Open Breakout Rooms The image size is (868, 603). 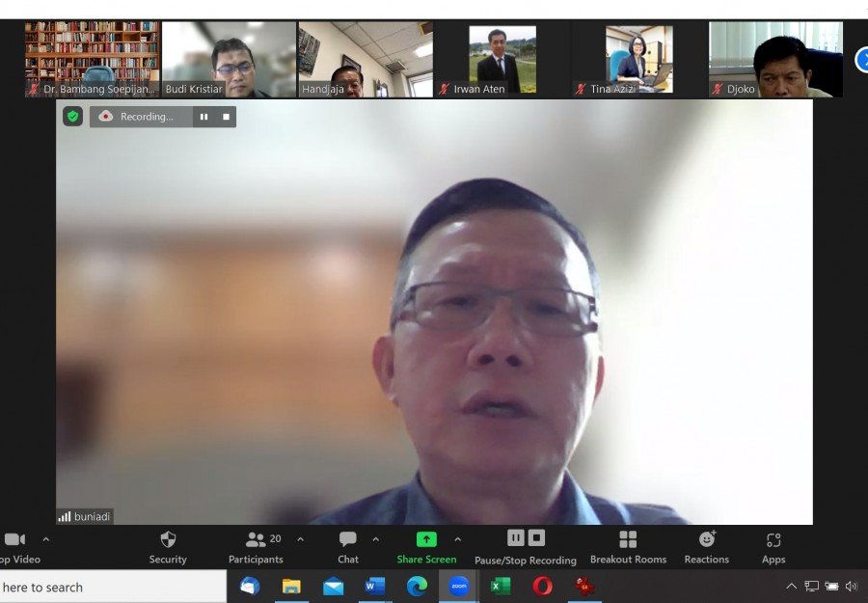(x=628, y=548)
